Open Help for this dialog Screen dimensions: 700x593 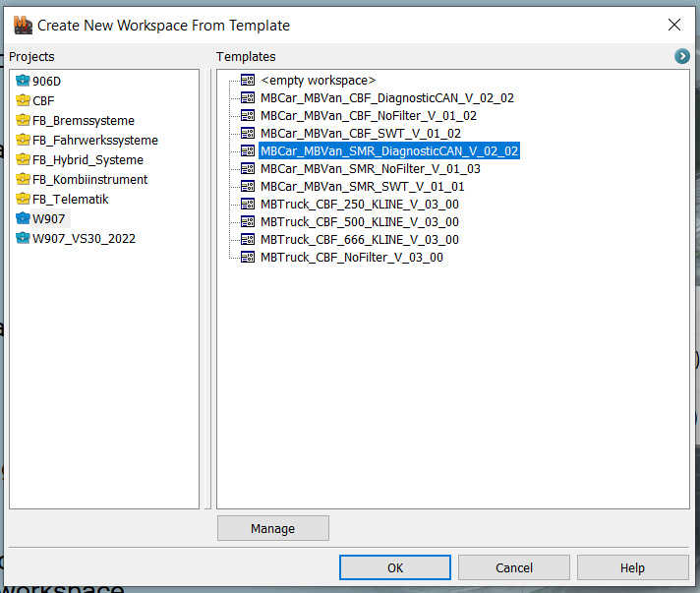[632, 567]
